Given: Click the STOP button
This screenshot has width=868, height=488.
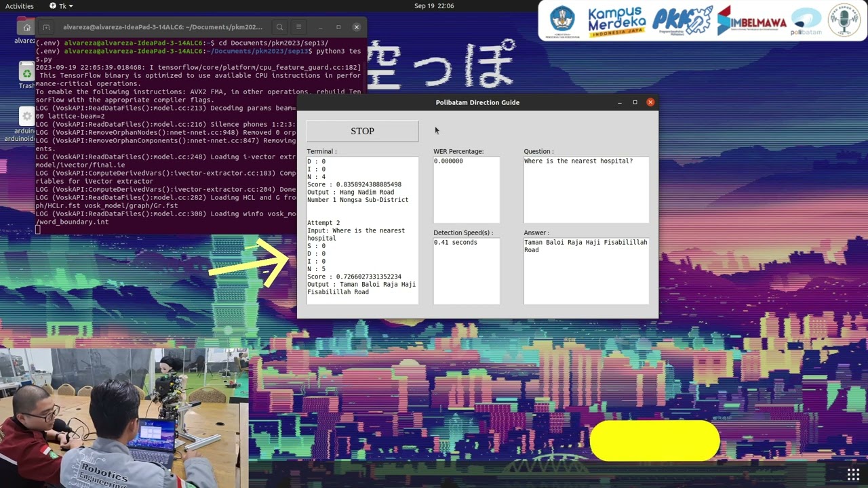Looking at the screenshot, I should [x=362, y=131].
